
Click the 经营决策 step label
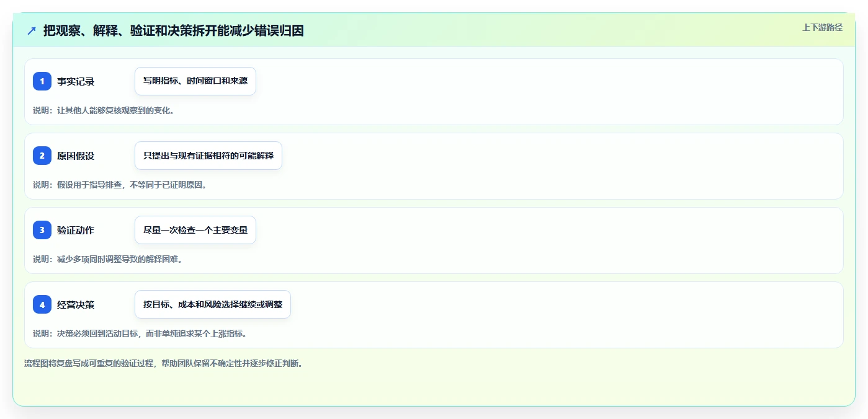[76, 304]
